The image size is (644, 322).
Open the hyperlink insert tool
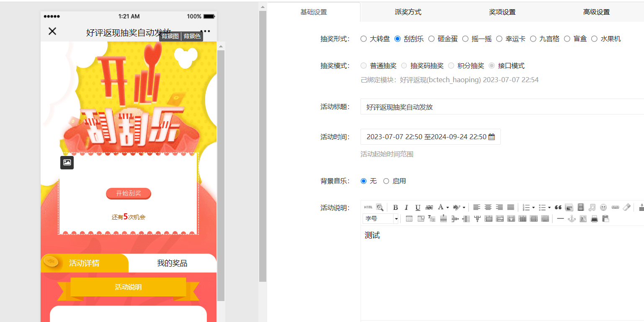(x=615, y=208)
